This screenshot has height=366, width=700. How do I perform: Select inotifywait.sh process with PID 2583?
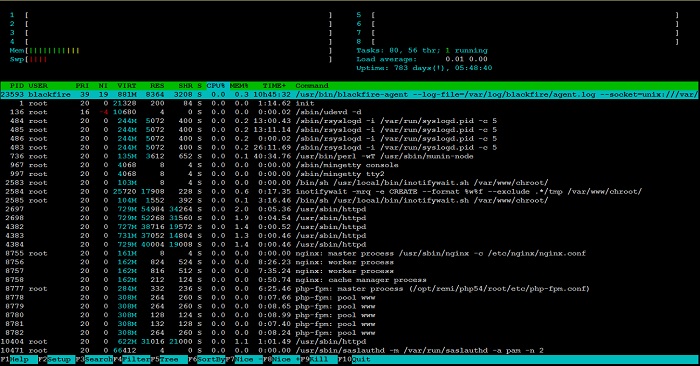click(350, 183)
